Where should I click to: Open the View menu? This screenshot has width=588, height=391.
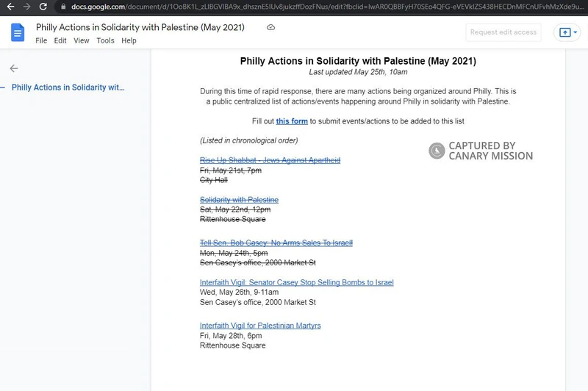coord(82,40)
